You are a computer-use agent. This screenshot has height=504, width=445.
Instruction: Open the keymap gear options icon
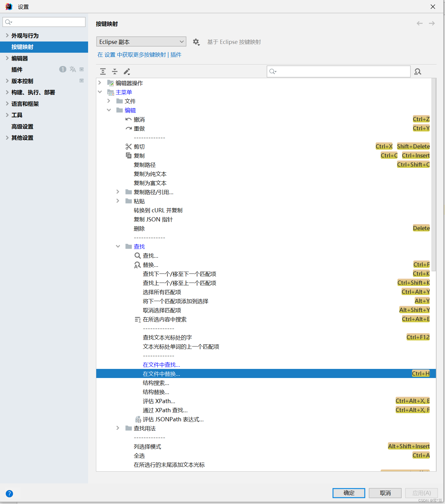pyautogui.click(x=196, y=42)
